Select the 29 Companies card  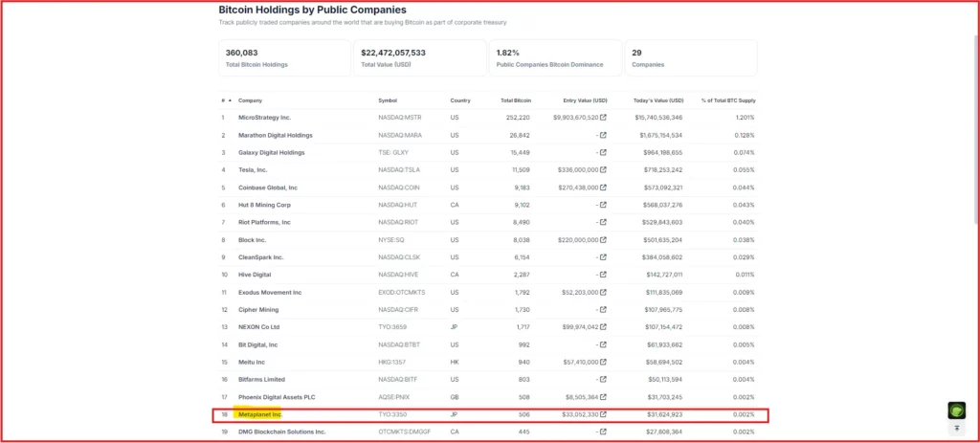pos(691,58)
